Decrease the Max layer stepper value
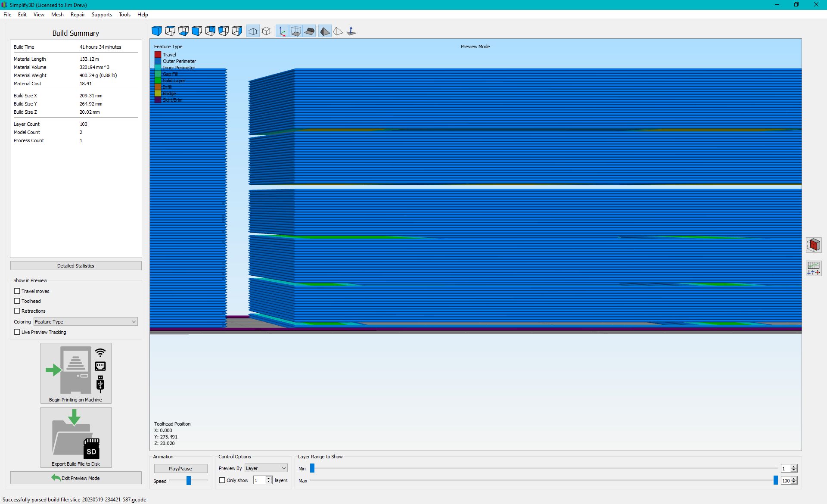This screenshot has width=827, height=504. pyautogui.click(x=794, y=482)
